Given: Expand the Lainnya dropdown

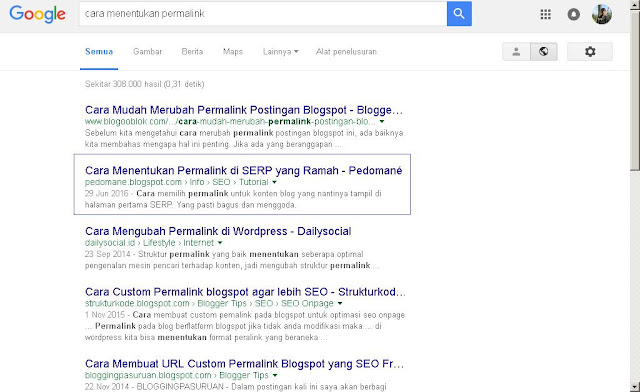Looking at the screenshot, I should tap(281, 51).
